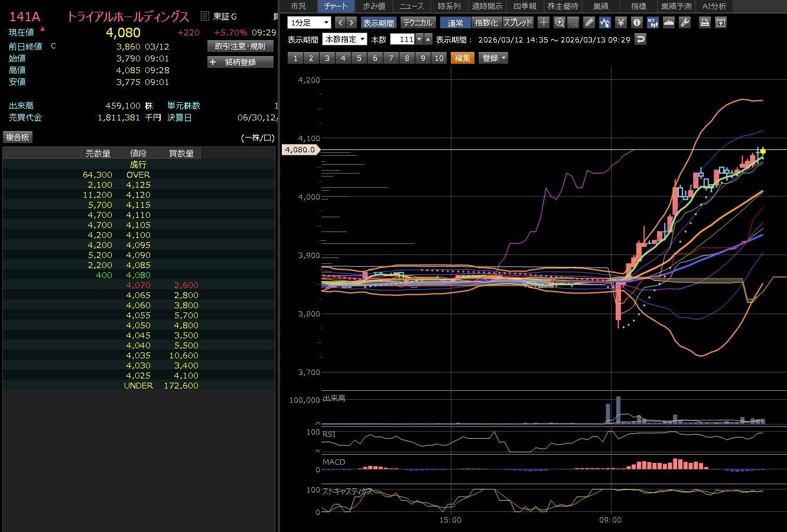The image size is (787, 532).
Task: Print the chart using printer icon
Action: pyautogui.click(x=704, y=22)
